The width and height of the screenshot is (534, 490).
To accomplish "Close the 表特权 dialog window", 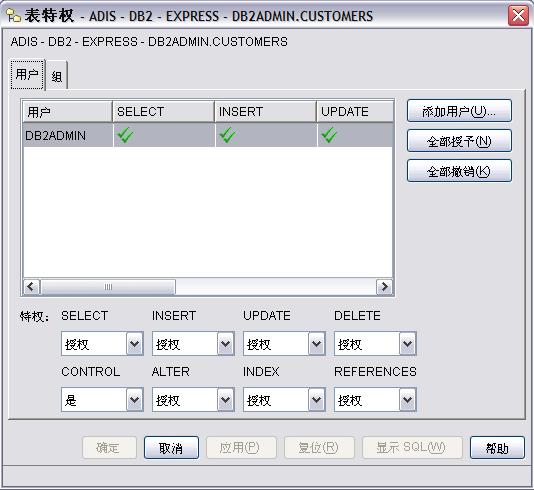I will point(518,15).
